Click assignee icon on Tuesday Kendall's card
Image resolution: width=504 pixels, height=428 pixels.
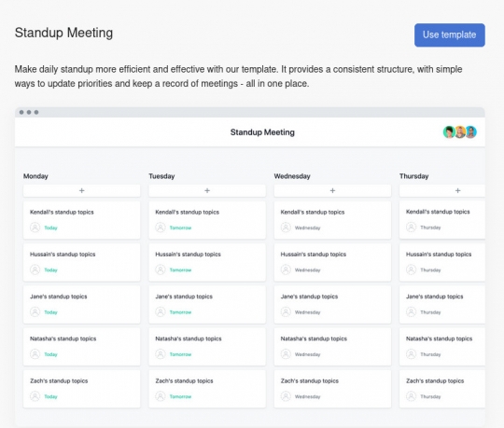161,228
